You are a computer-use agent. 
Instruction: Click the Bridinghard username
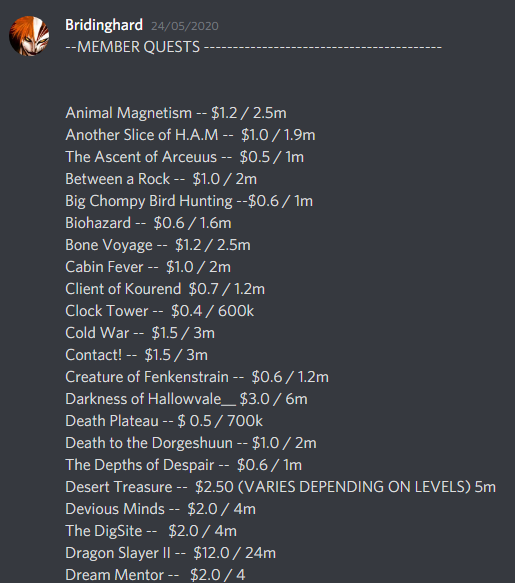(x=104, y=25)
